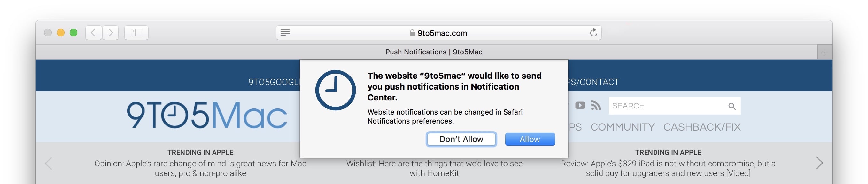Click Don't Allow for push notifications
The width and height of the screenshot is (868, 184).
pyautogui.click(x=461, y=139)
